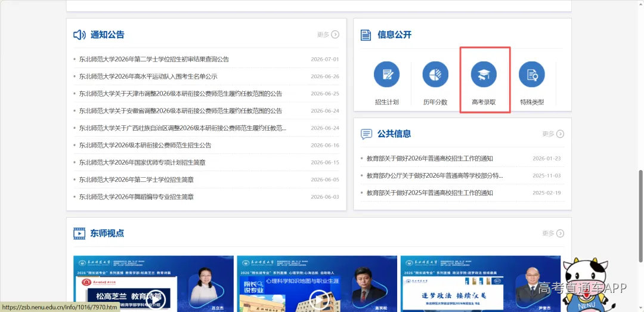Screen dimensions: 644x312
Task: Open 广西壮族自治区调整2026级 notice
Action: (183, 128)
